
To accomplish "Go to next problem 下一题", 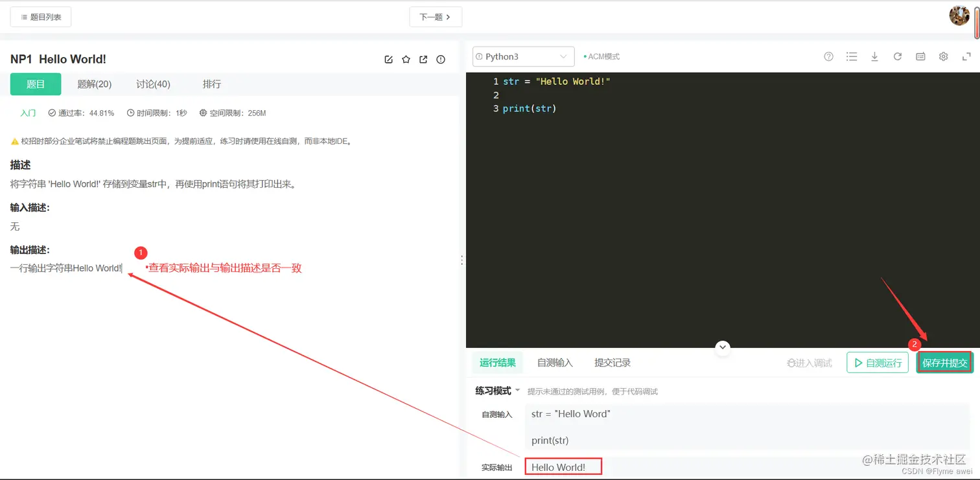I will (x=436, y=17).
